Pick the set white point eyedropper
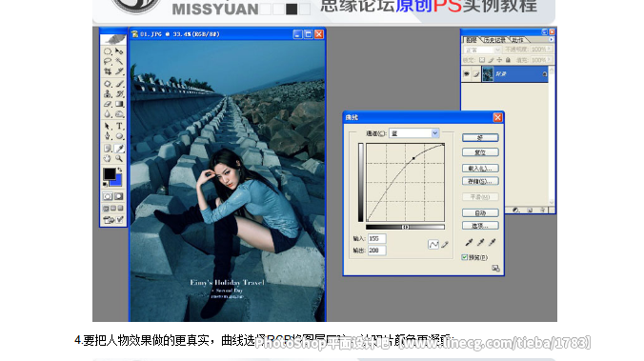 492,242
